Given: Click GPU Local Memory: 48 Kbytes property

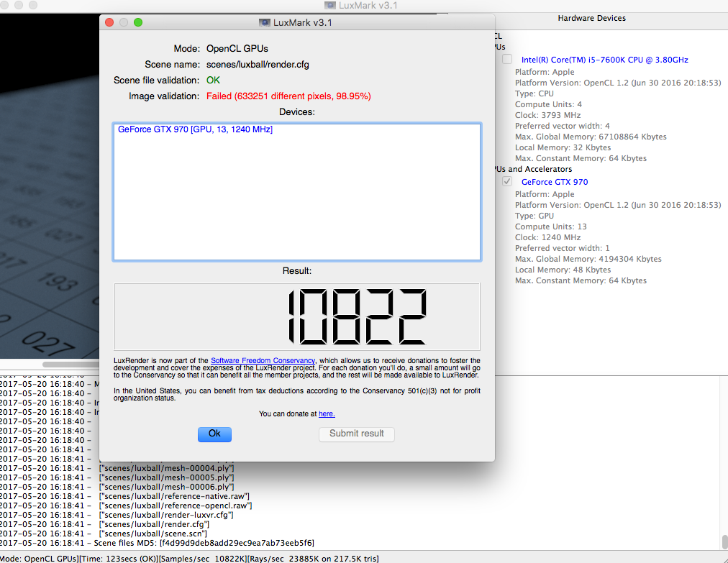Looking at the screenshot, I should 563,270.
